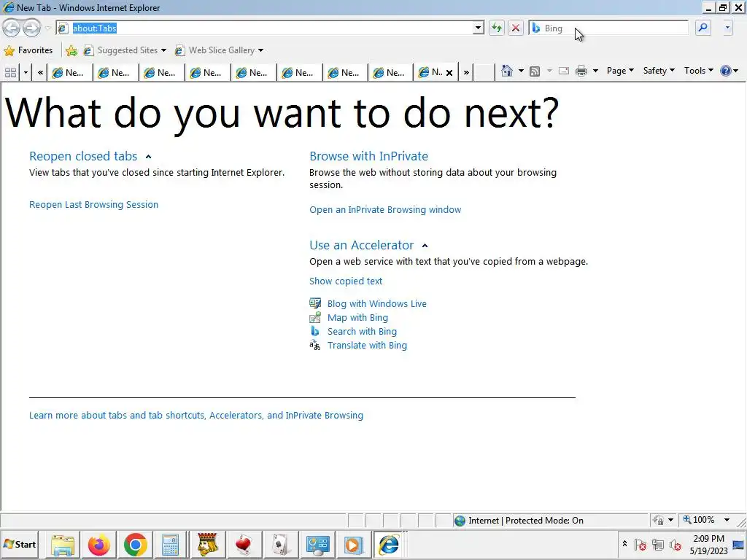This screenshot has height=560, width=747.
Task: Open the Home button dropdown arrow
Action: click(521, 71)
